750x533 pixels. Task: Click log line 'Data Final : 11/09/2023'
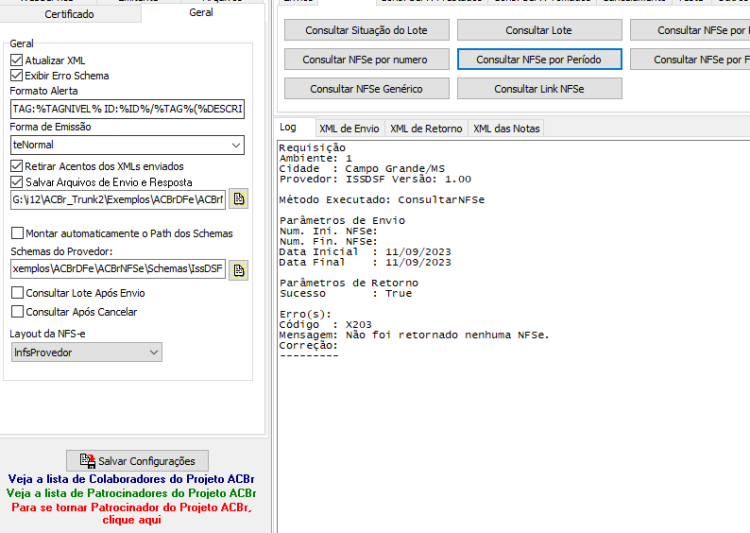click(x=365, y=263)
